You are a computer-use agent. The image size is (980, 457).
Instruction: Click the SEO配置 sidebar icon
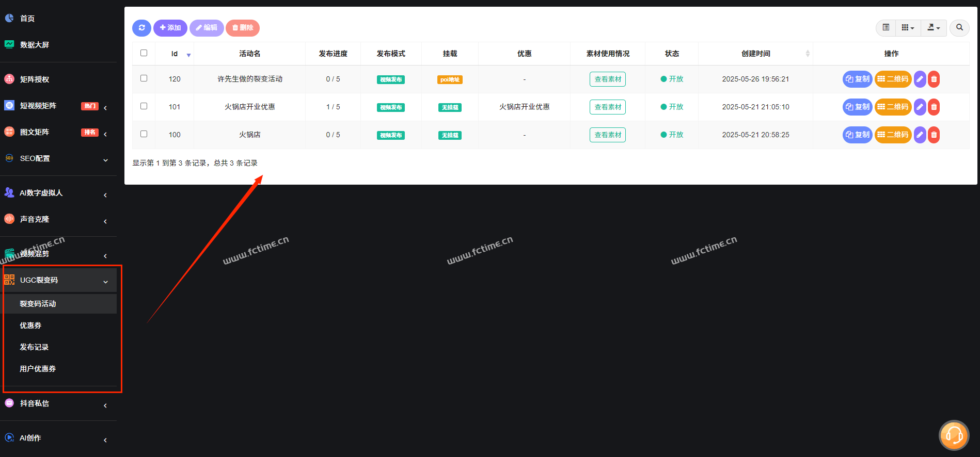click(x=9, y=158)
